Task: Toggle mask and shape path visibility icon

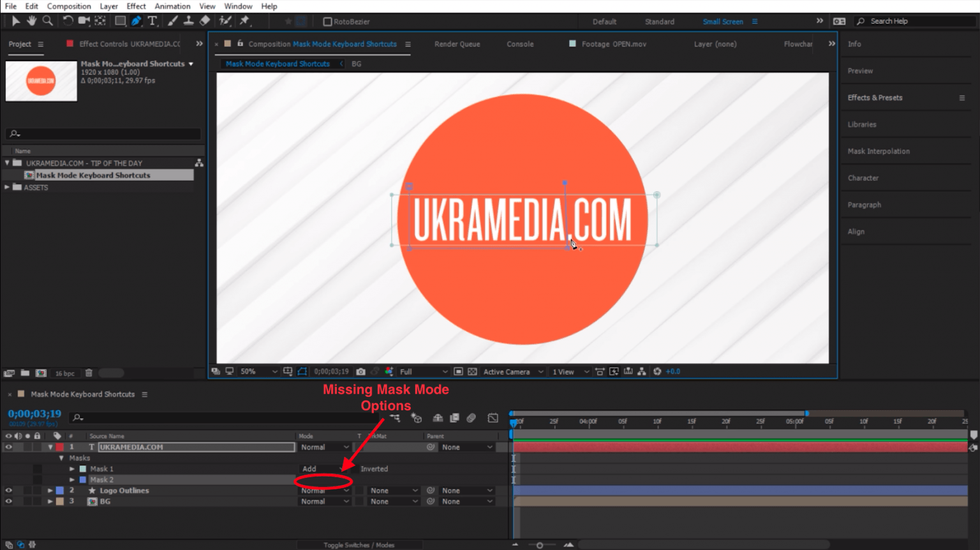Action: pos(302,371)
